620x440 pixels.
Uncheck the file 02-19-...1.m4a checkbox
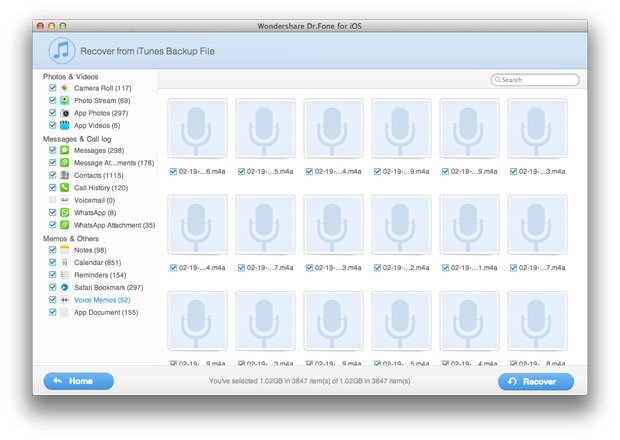click(x=445, y=268)
